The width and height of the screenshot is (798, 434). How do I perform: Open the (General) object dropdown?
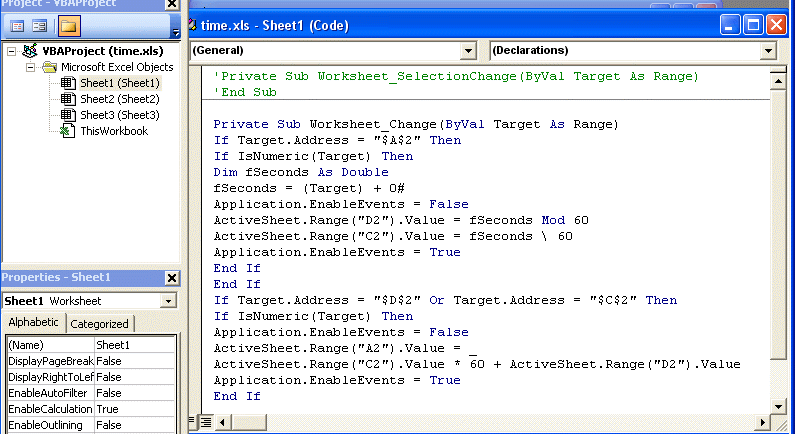468,51
